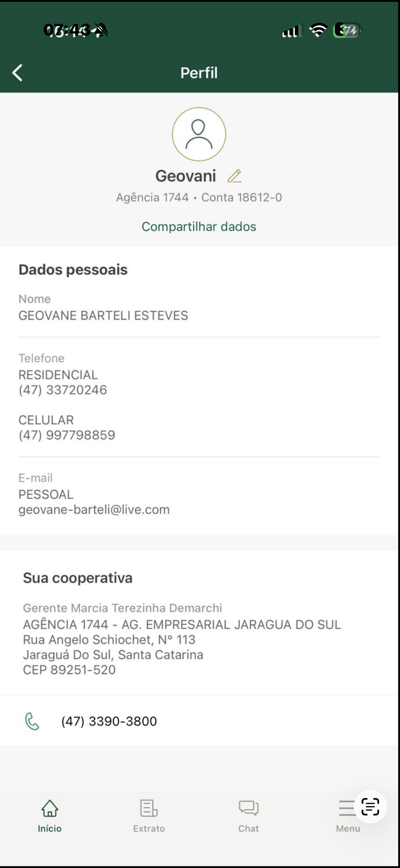The image size is (400, 868).
Task: Tap the battery indicator in the status bar
Action: 347,30
